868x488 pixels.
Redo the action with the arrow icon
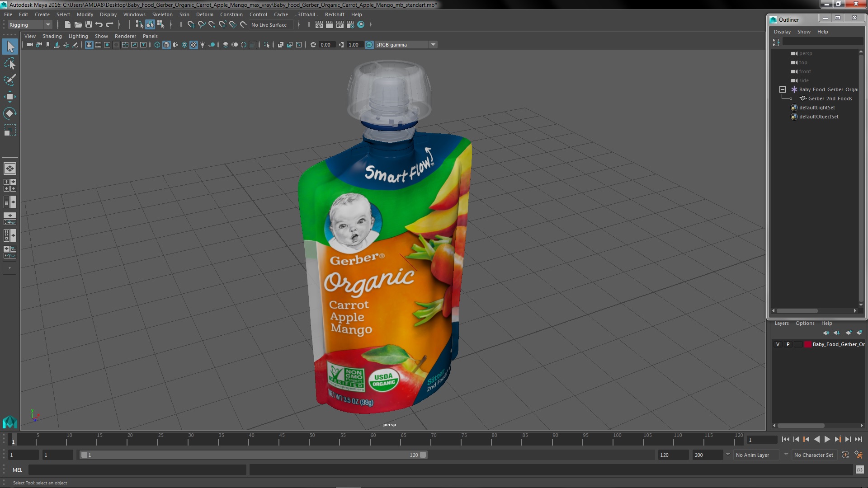coord(109,25)
